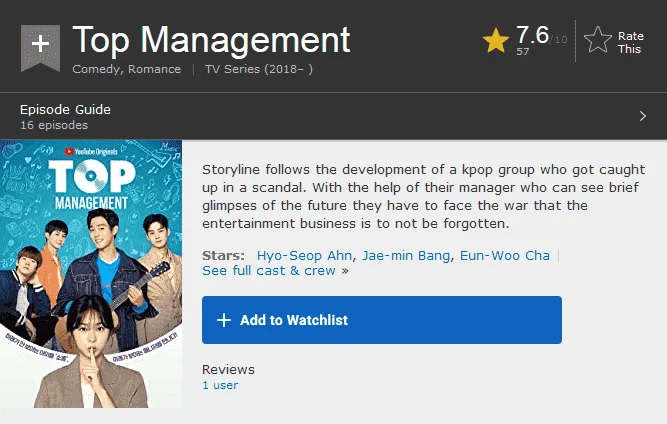Click the Top Management poster image
The height and width of the screenshot is (424, 667).
click(x=91, y=274)
